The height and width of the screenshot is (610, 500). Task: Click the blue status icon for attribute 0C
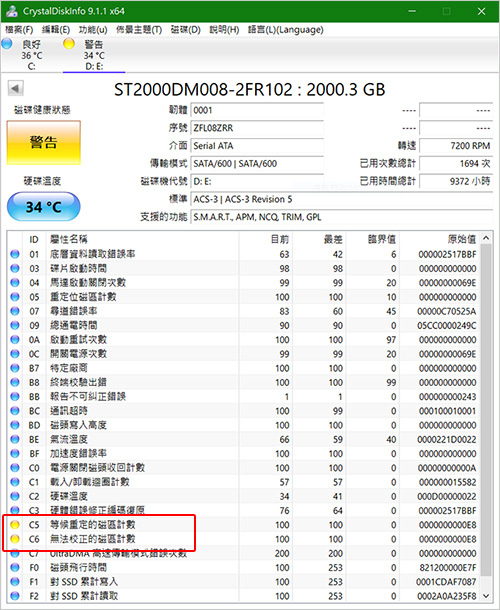point(15,354)
